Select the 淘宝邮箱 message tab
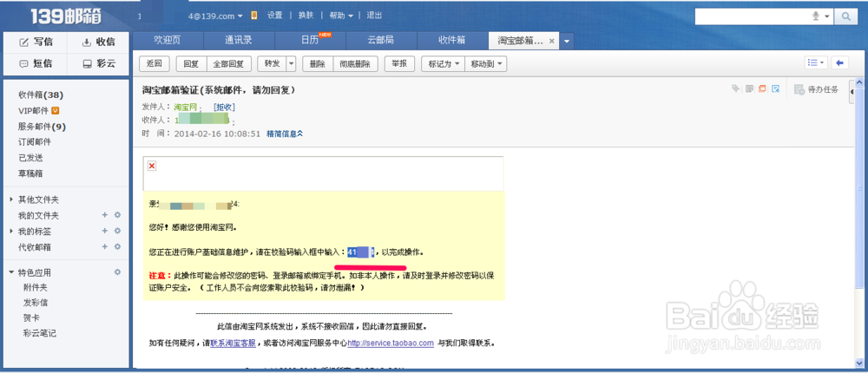This screenshot has width=868, height=373. coord(520,41)
